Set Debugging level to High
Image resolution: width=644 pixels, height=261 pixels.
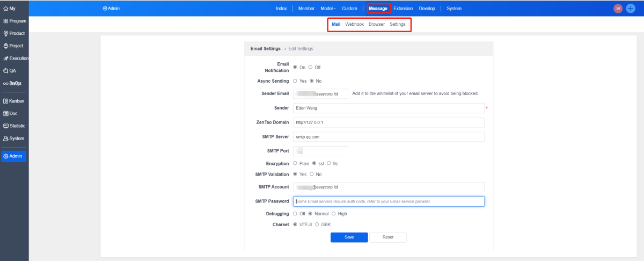[333, 214]
